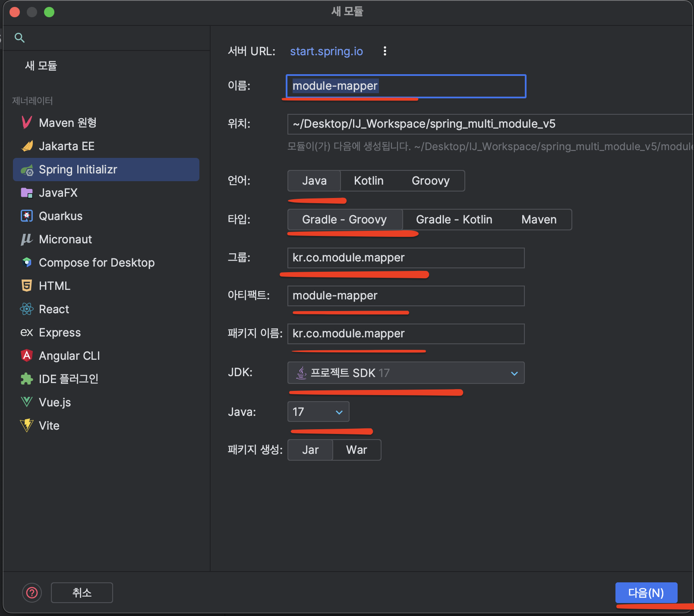
Task: Expand the JDK dropdown arrow
Action: [x=514, y=373]
